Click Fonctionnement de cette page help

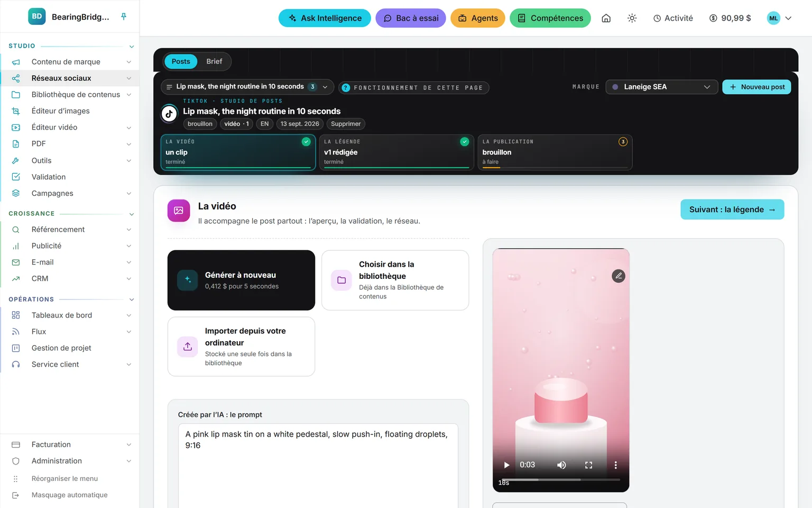click(x=413, y=88)
